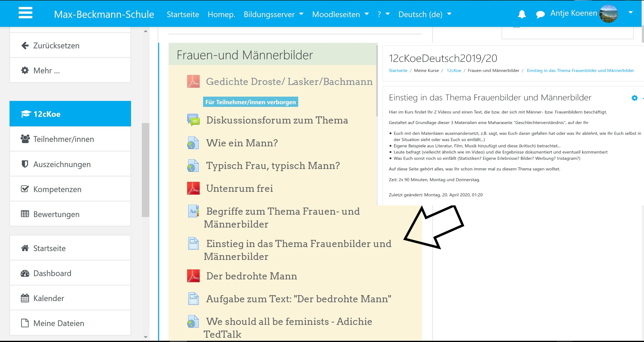Viewport: 644px width, 342px height.
Task: Open the Diskussionsforum zum Thema forum icon
Action: coord(193,120)
